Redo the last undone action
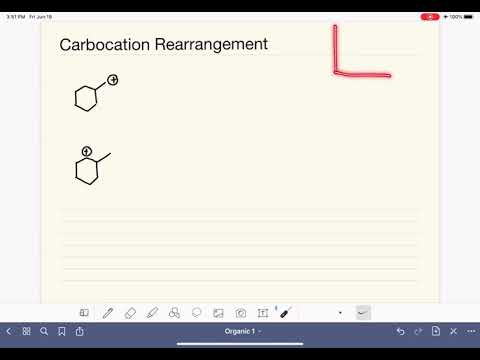 click(418, 331)
